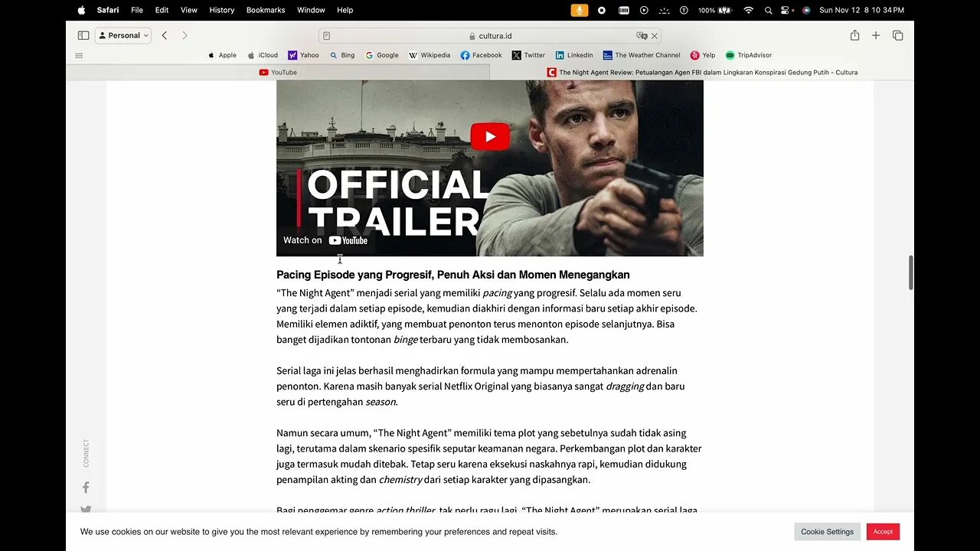The height and width of the screenshot is (551, 980).
Task: Switch to the YouTube tab
Action: [x=278, y=72]
